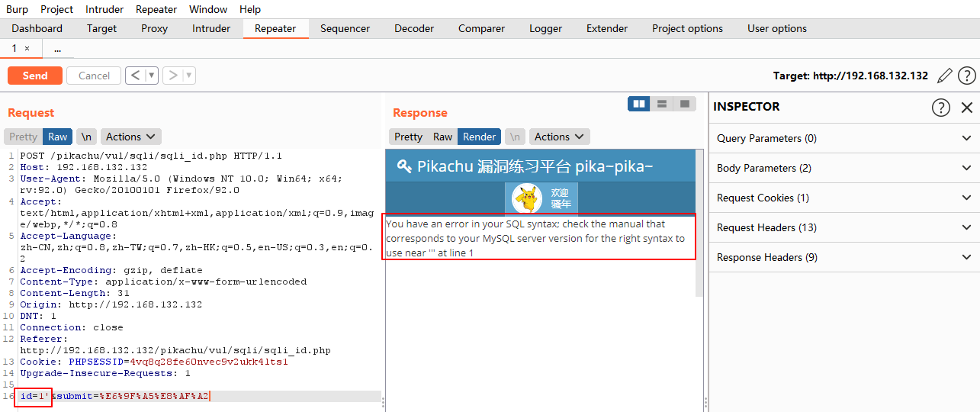Switch to the Target tab
Image resolution: width=980 pixels, height=412 pixels.
pyautogui.click(x=101, y=28)
